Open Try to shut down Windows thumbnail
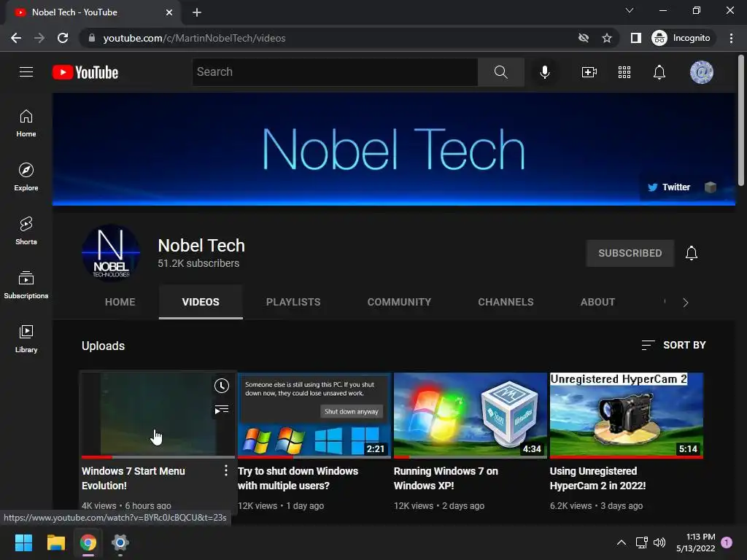Image resolution: width=747 pixels, height=560 pixels. 314,415
